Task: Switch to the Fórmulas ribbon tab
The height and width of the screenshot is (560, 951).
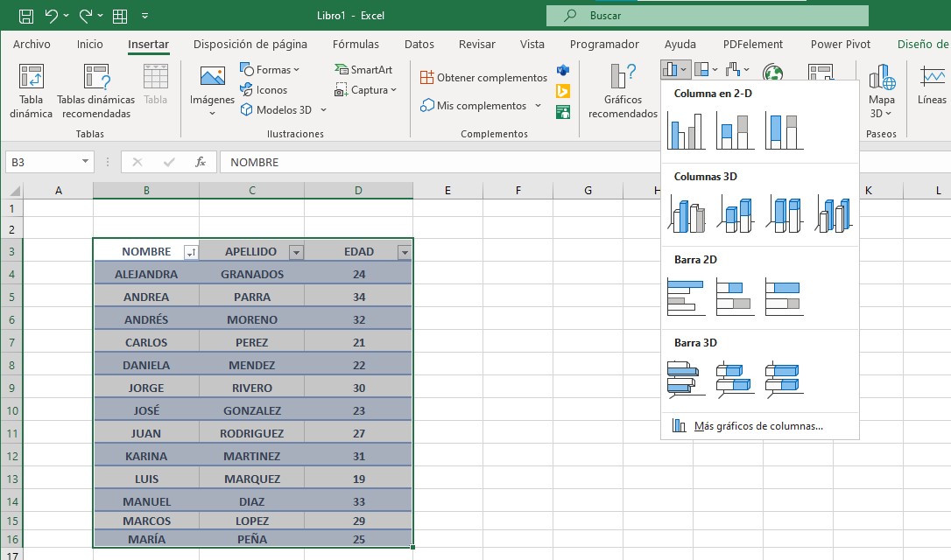Action: click(x=356, y=44)
